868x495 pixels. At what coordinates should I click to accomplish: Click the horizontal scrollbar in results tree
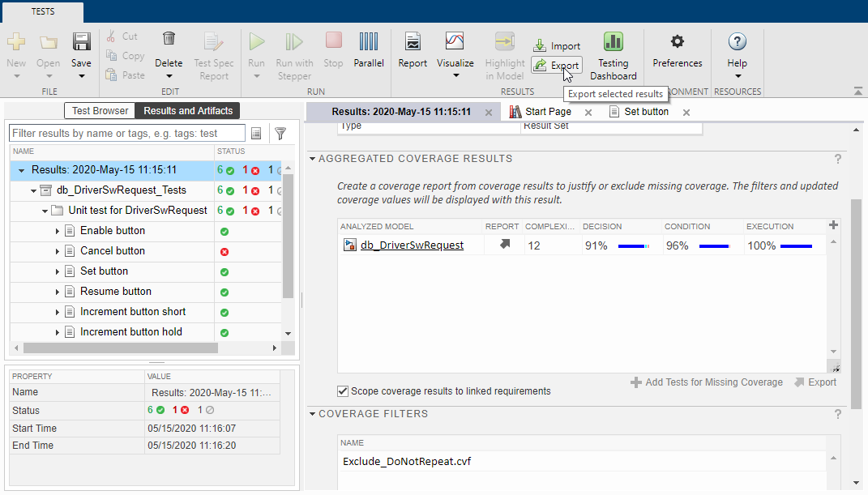pos(121,348)
